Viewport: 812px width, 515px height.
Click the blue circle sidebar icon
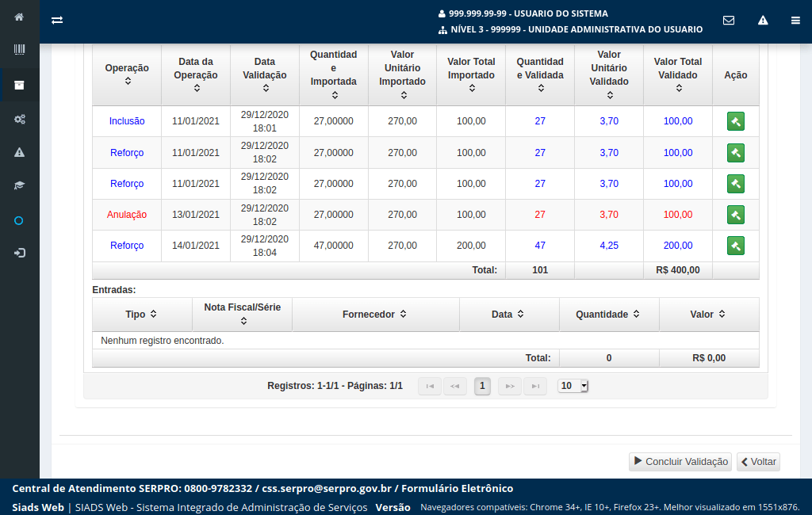pos(19,221)
